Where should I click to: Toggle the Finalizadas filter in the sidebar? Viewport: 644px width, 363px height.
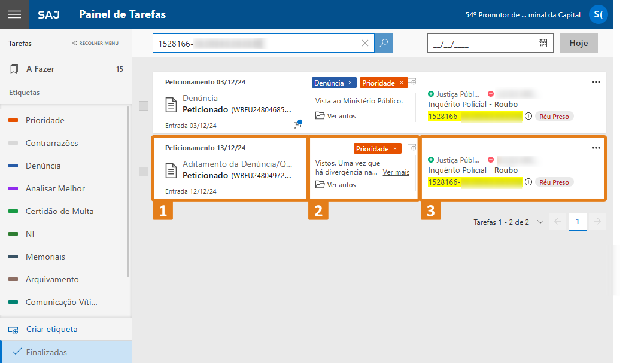point(48,351)
